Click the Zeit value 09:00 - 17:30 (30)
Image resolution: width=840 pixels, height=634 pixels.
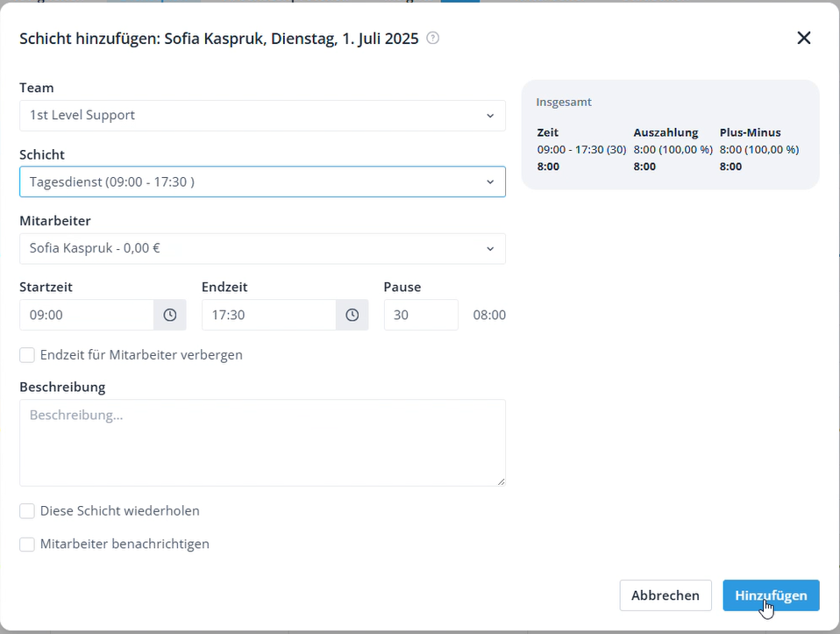(581, 150)
